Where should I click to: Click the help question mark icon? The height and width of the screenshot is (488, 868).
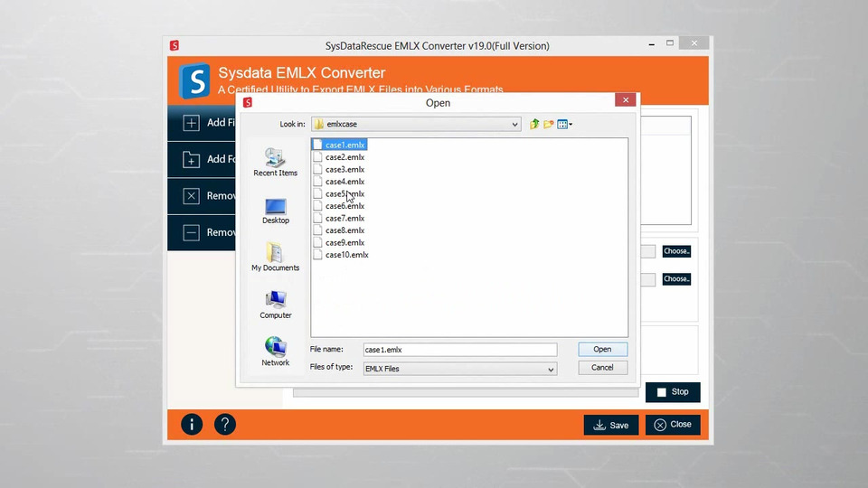[225, 425]
